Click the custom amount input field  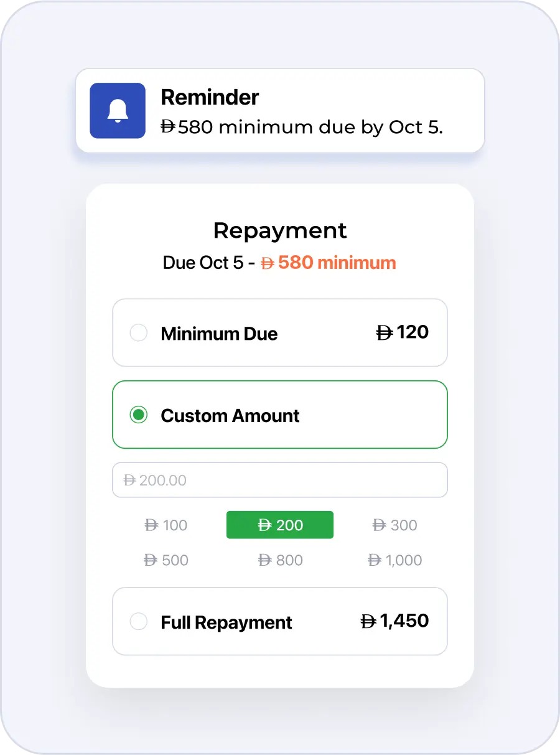(279, 480)
